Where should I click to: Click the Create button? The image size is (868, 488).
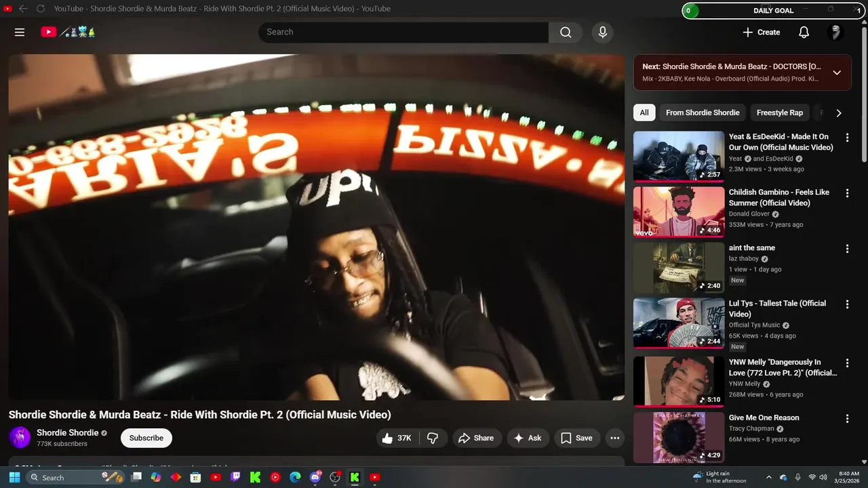[761, 32]
